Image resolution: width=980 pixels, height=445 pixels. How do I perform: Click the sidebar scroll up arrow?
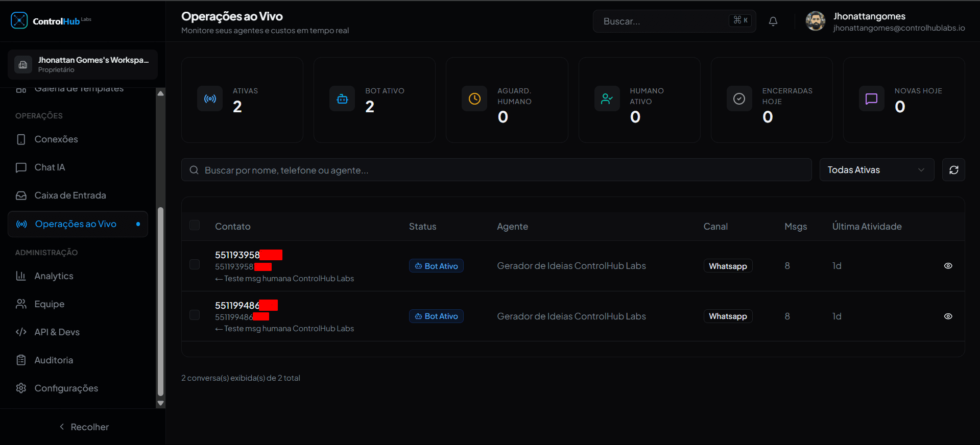point(160,93)
